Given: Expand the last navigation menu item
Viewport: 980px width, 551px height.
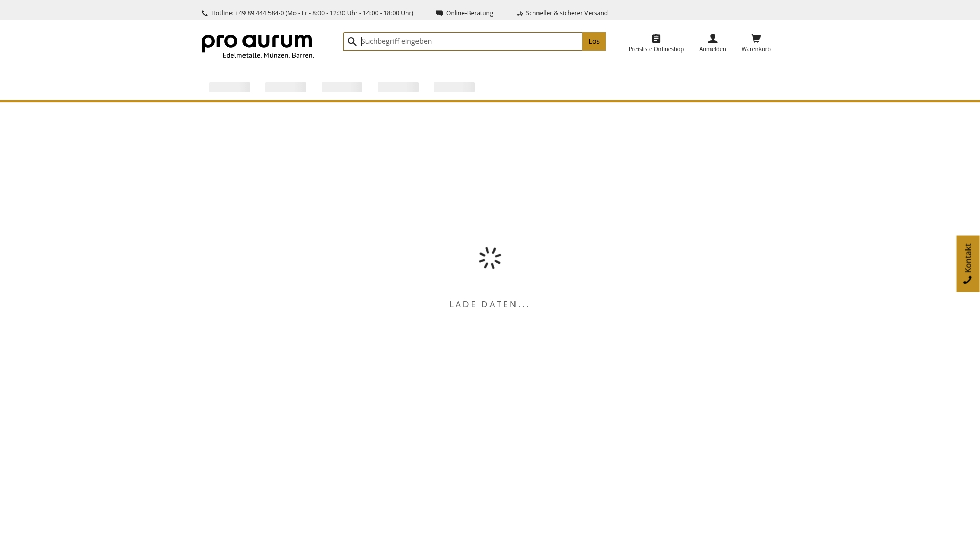Looking at the screenshot, I should (x=454, y=87).
